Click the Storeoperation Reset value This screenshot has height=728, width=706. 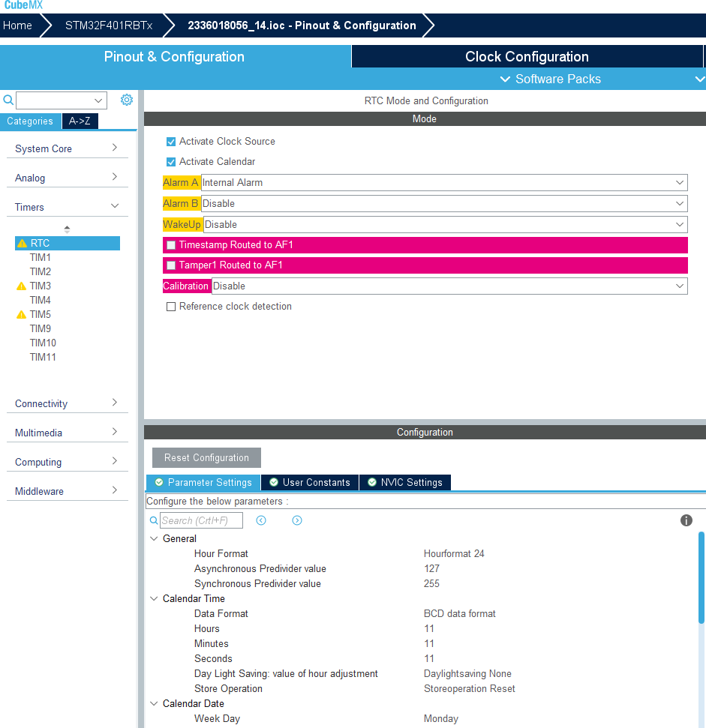pyautogui.click(x=469, y=688)
